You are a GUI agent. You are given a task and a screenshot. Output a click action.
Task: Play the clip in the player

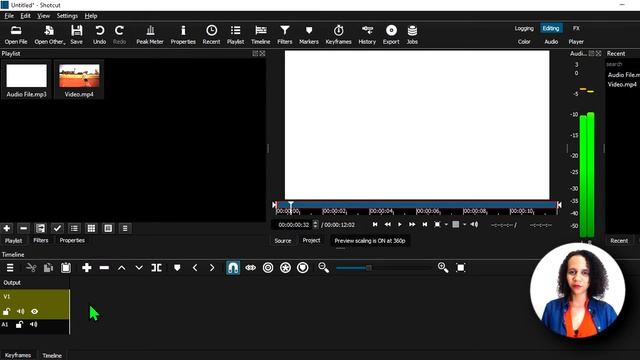(400, 224)
